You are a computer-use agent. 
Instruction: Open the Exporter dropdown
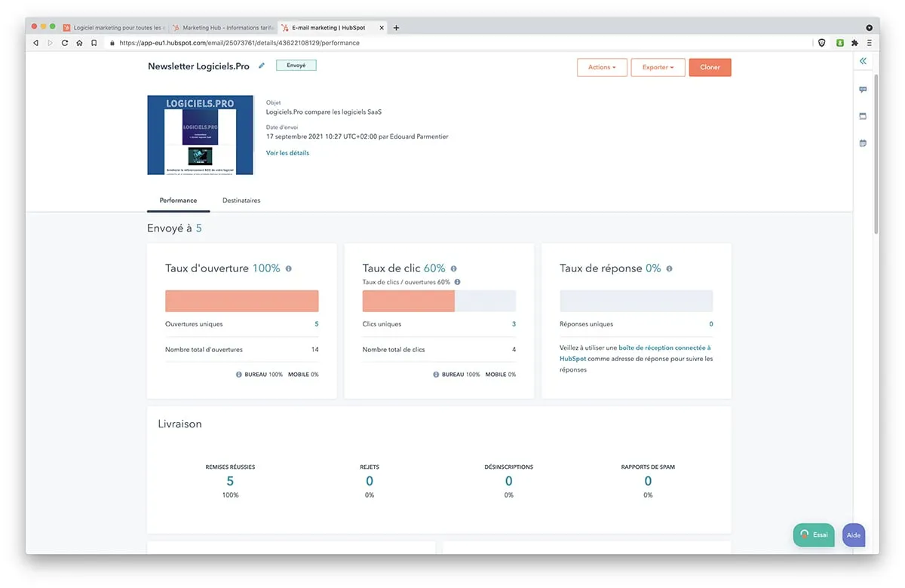[x=658, y=67]
